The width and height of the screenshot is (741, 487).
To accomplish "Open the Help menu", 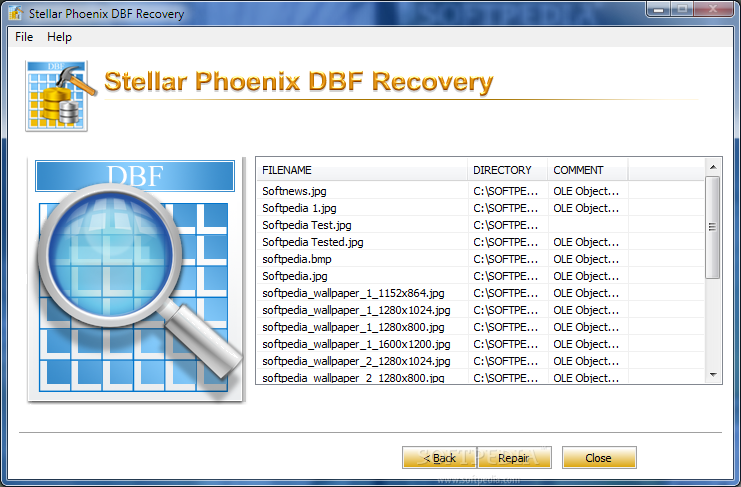I will coord(60,37).
